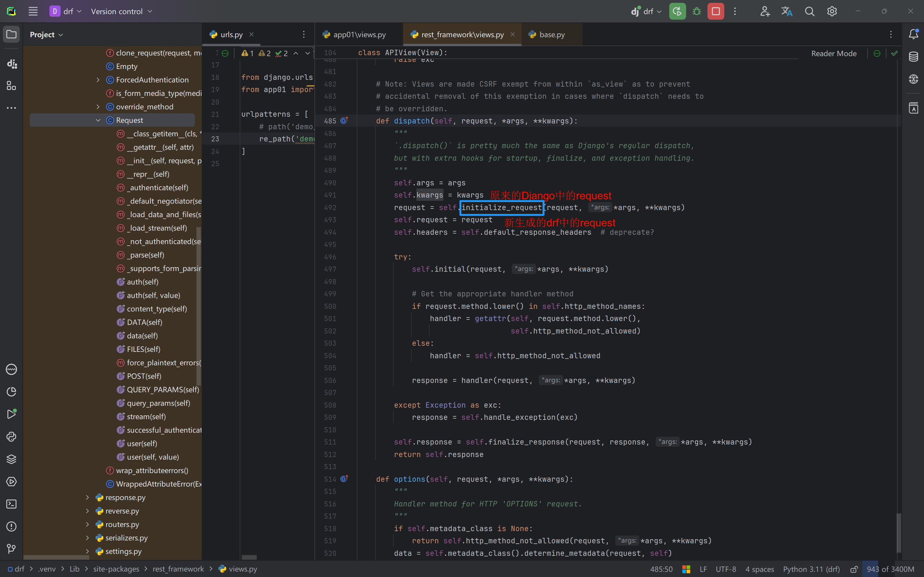Toggle the Project tool window
Viewport: 924px width, 577px height.
pyautogui.click(x=12, y=34)
